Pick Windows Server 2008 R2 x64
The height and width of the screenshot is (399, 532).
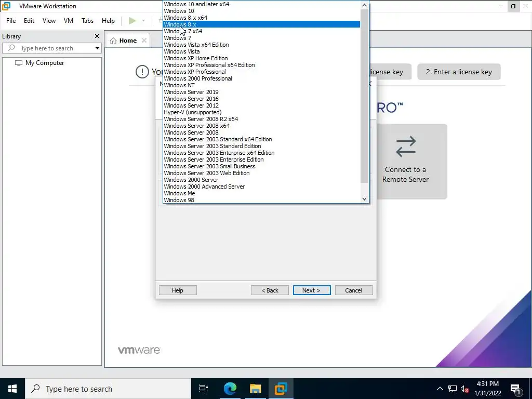point(262,119)
